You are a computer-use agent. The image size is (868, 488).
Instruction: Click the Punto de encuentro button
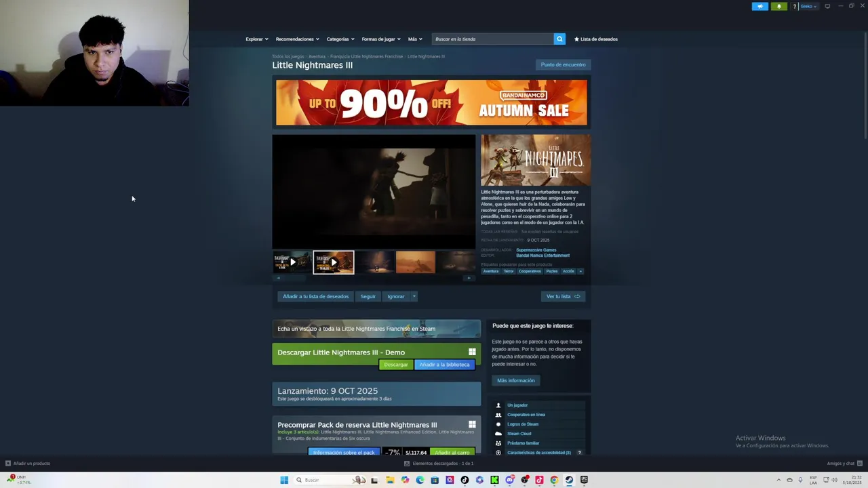coord(563,64)
